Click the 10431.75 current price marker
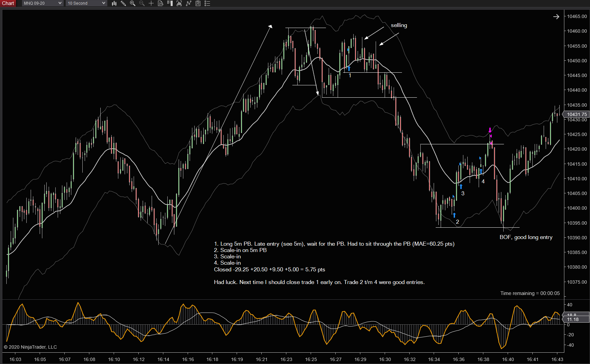This screenshot has width=590, height=364. click(577, 114)
